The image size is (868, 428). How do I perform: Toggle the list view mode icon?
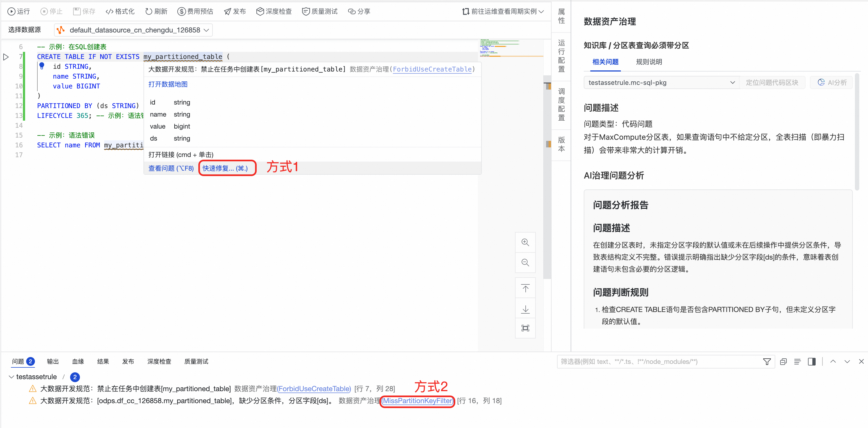coord(797,362)
